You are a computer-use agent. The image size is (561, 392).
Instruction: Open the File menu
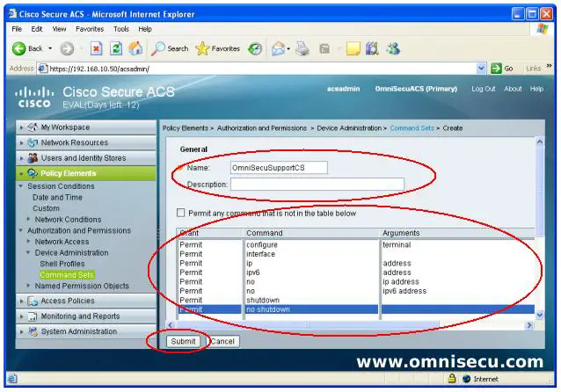(17, 29)
